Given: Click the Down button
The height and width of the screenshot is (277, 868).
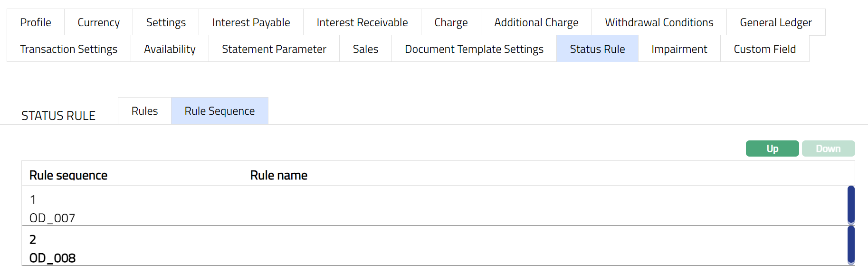Looking at the screenshot, I should point(828,148).
